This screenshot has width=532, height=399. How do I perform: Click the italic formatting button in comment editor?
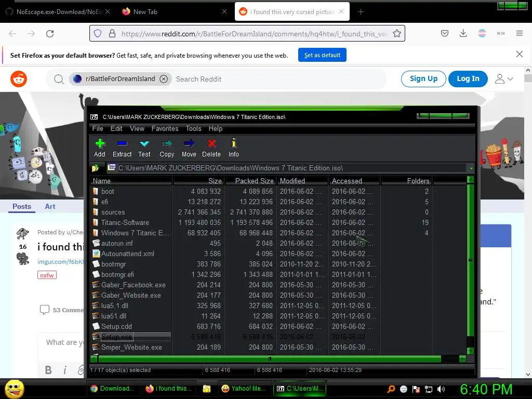point(65,370)
